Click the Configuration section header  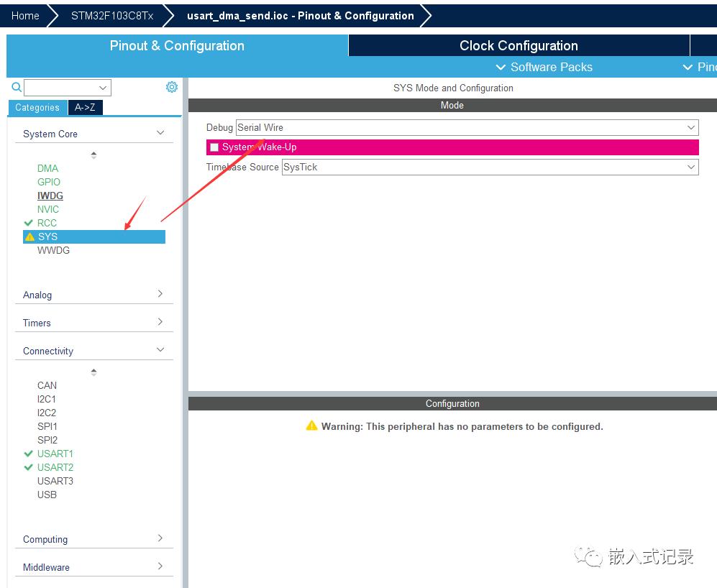pos(452,404)
